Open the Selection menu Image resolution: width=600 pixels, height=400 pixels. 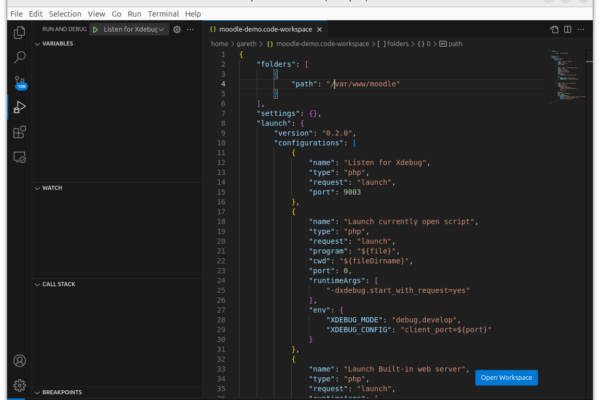point(65,14)
